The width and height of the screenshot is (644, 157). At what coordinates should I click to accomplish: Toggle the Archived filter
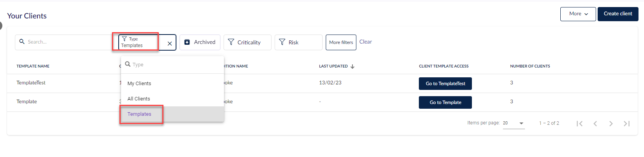pos(200,42)
